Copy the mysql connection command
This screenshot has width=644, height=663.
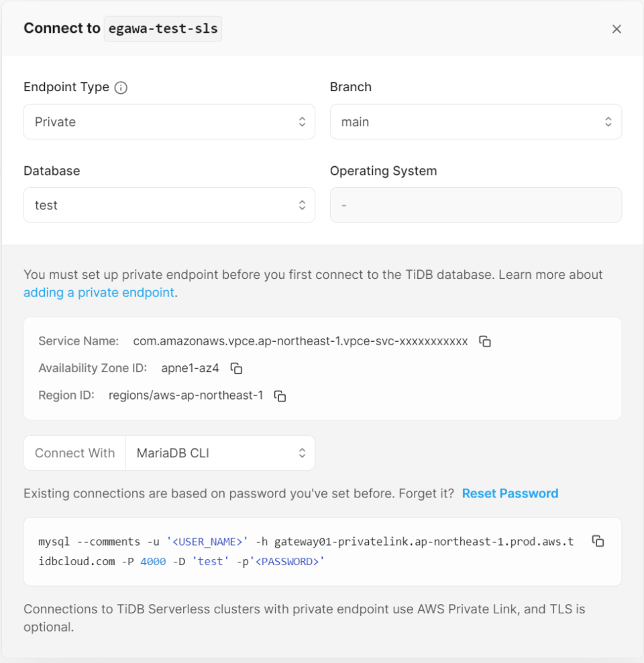click(598, 541)
